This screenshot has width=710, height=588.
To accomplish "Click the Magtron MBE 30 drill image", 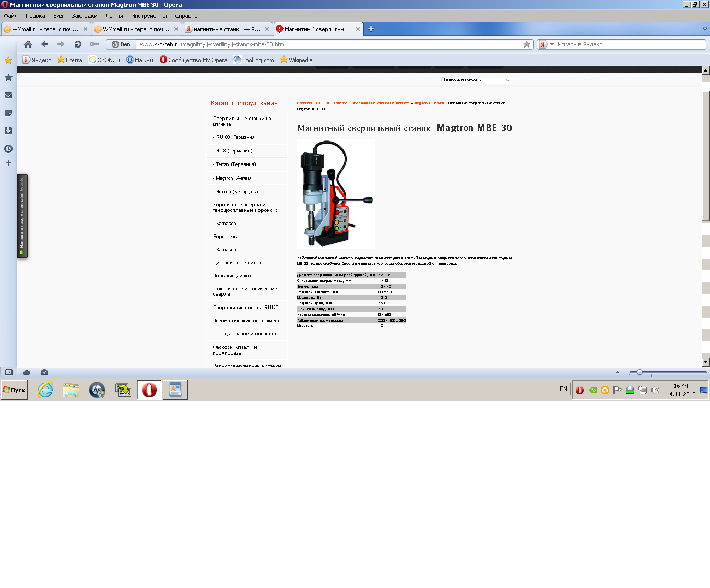I will pos(336,194).
